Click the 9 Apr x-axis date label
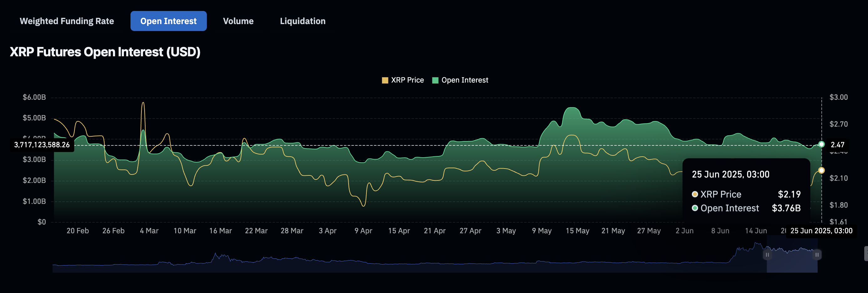Viewport: 868px width, 293px height. (x=363, y=231)
